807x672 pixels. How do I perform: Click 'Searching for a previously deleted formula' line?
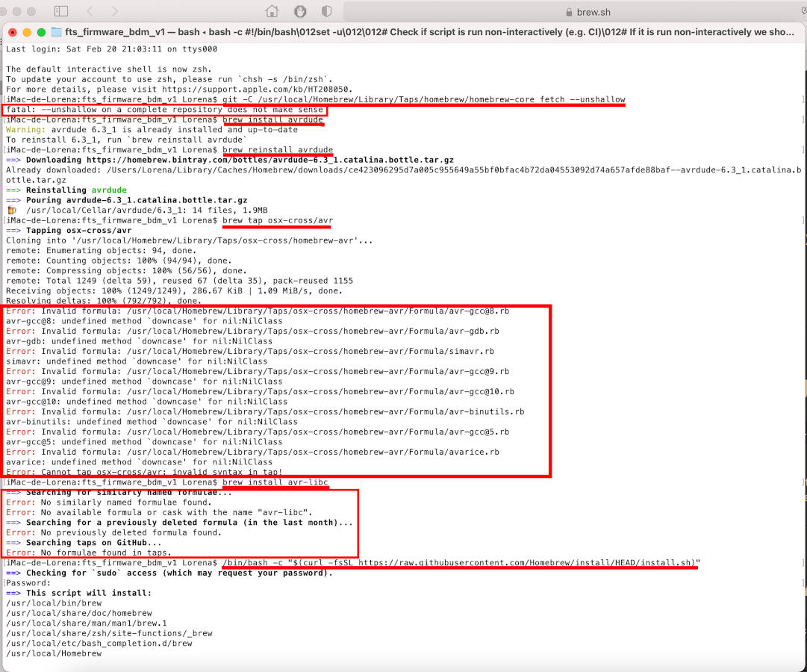pyautogui.click(x=180, y=523)
